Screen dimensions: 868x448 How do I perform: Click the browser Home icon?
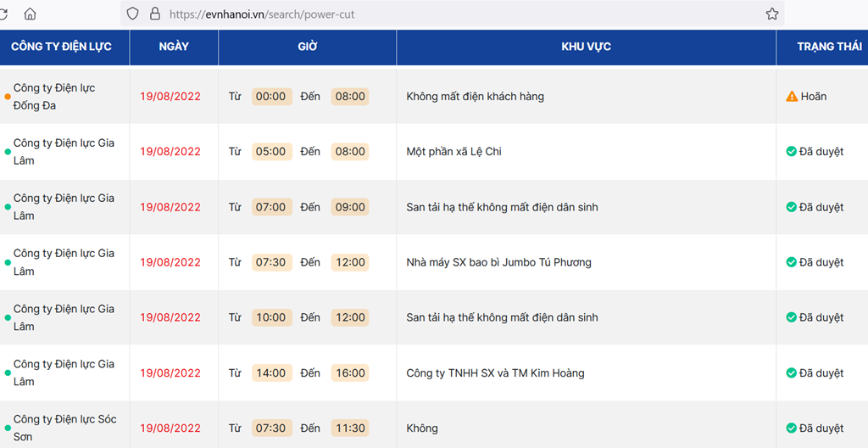30,14
